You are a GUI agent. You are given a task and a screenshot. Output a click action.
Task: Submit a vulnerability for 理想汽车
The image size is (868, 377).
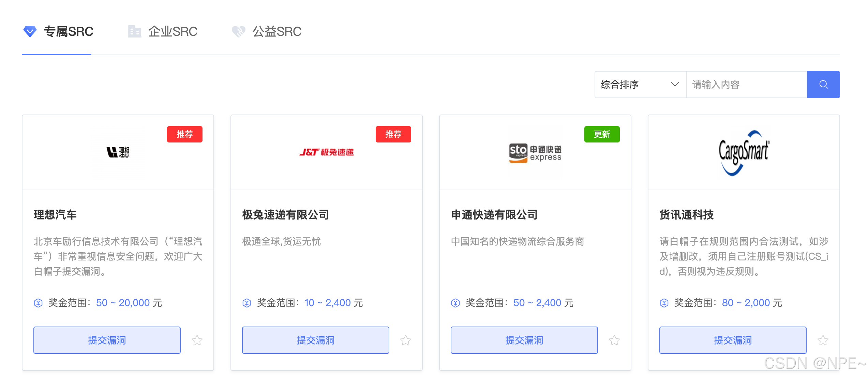[107, 340]
